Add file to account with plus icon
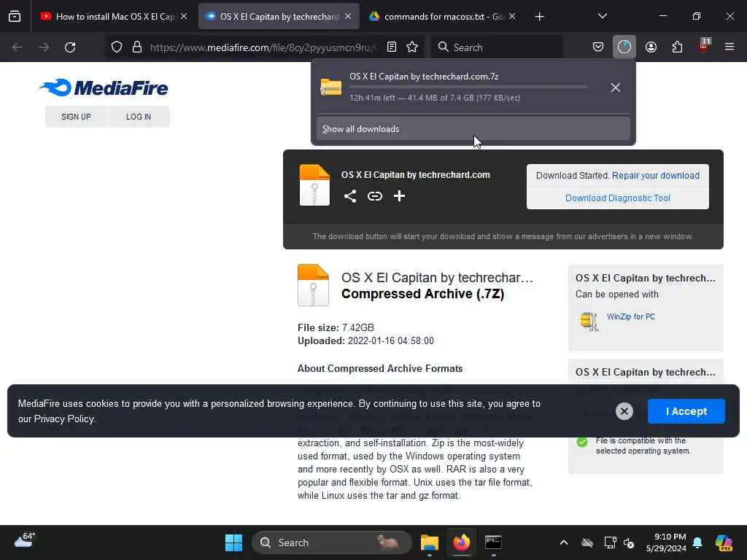 399,195
